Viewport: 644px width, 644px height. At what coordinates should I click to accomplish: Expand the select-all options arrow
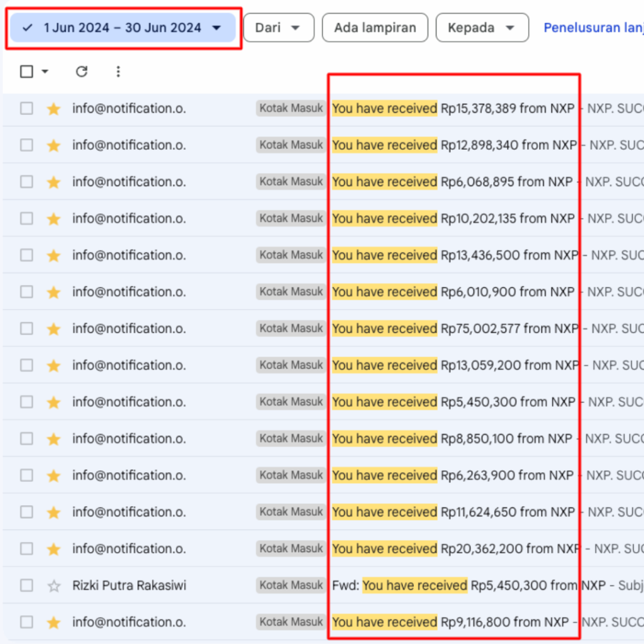pyautogui.click(x=45, y=72)
